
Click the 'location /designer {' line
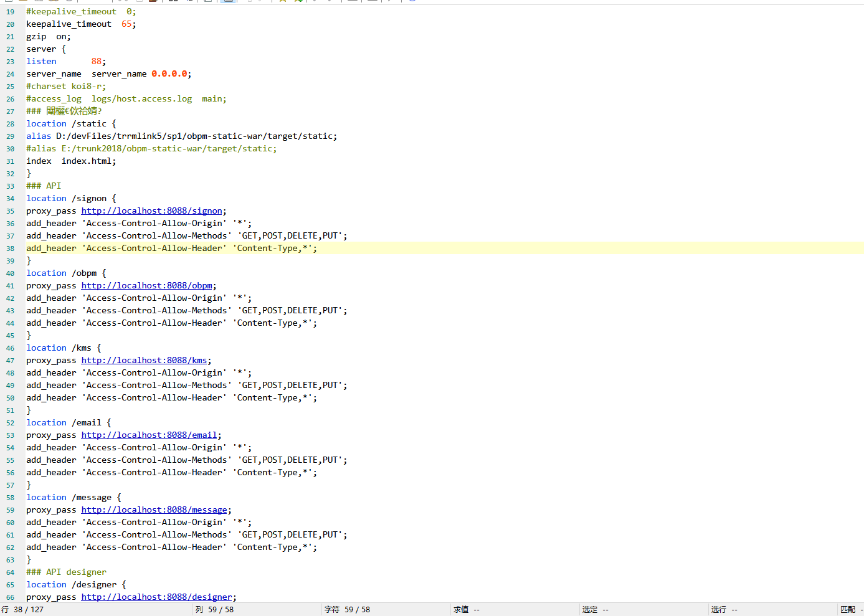76,585
